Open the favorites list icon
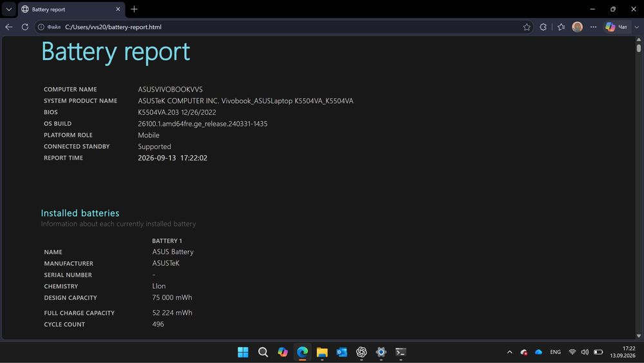Viewport: 644px width, 363px height. [561, 27]
